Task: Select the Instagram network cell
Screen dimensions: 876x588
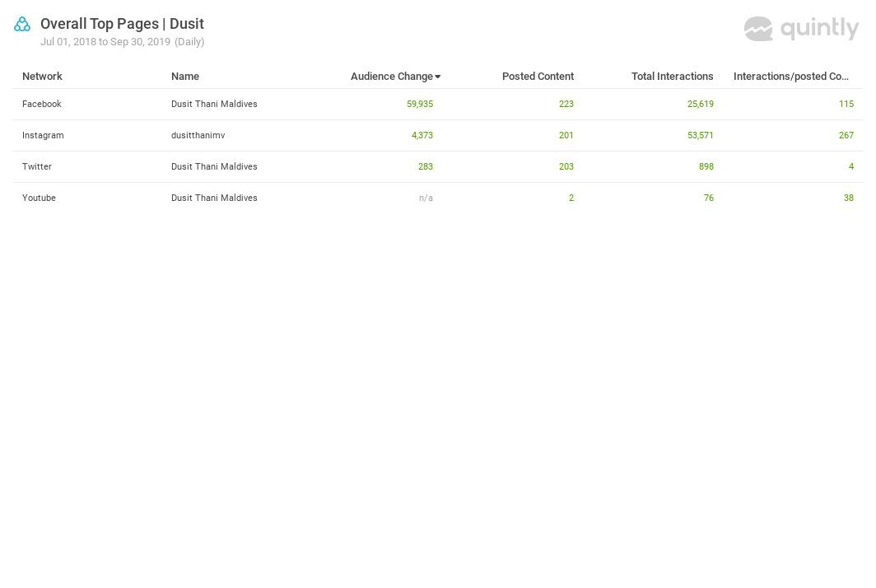Action: tap(43, 135)
